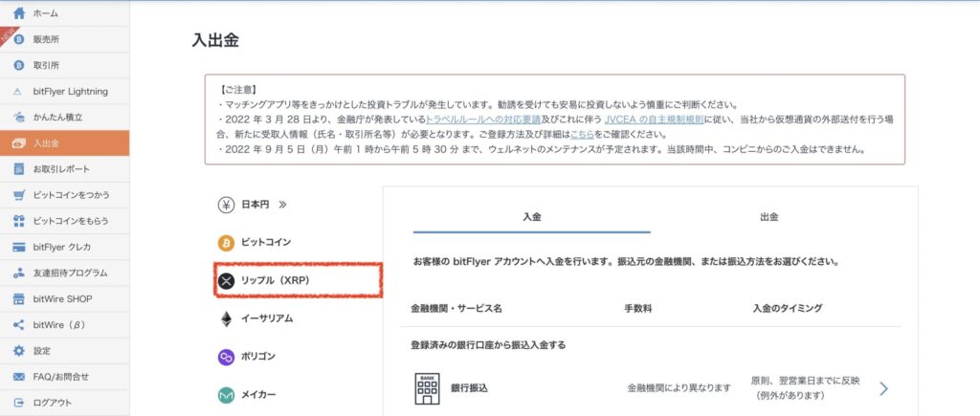Click the black XRP ripple icon
The width and height of the screenshot is (980, 416).
pos(226,281)
